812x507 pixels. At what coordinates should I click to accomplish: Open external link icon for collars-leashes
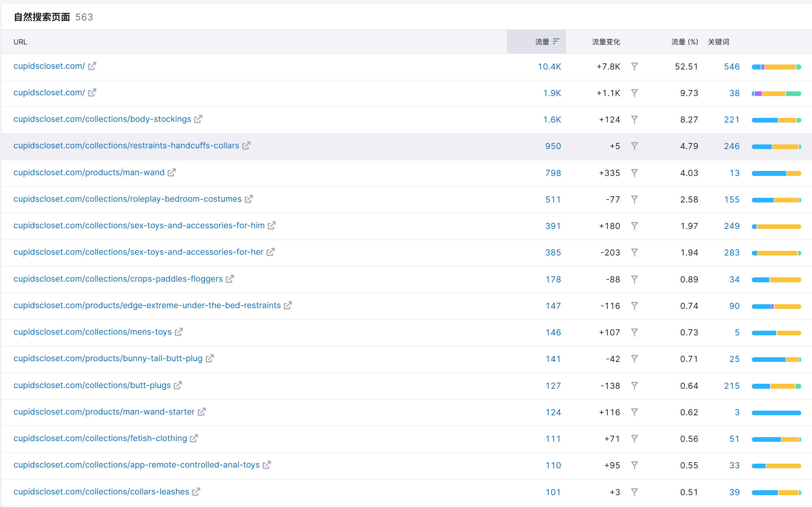coord(196,492)
